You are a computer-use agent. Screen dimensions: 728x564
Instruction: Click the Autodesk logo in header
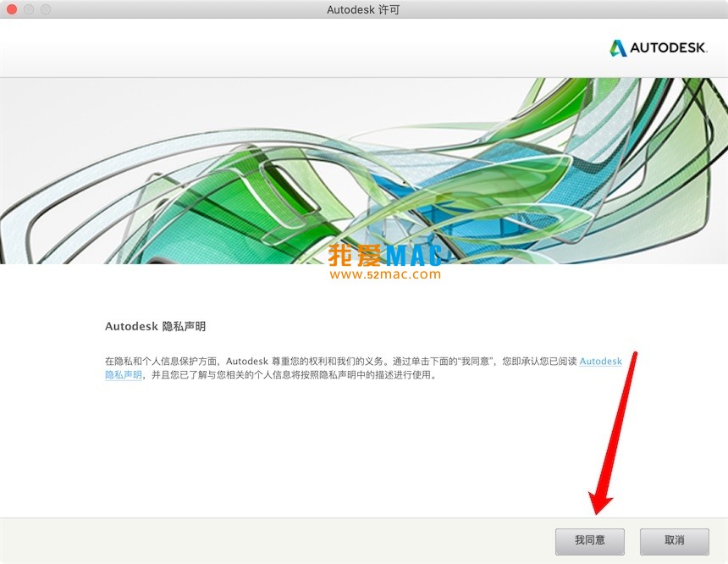coord(659,48)
